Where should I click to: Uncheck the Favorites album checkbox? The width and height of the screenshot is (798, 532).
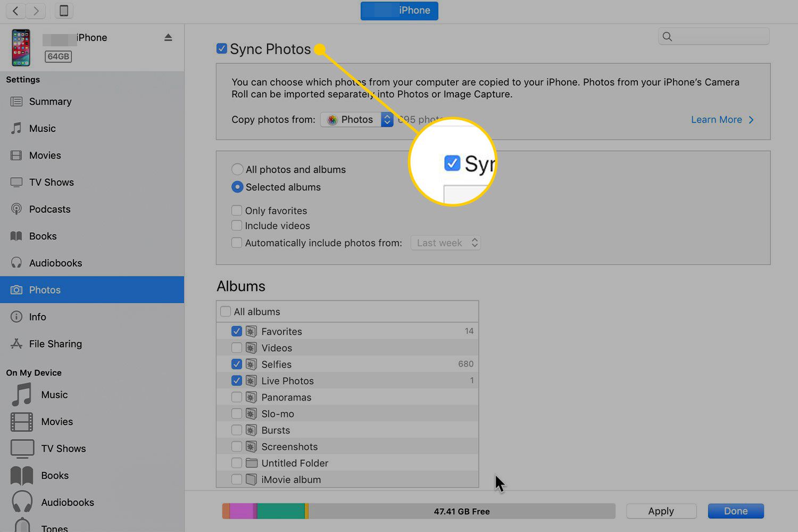pyautogui.click(x=237, y=331)
